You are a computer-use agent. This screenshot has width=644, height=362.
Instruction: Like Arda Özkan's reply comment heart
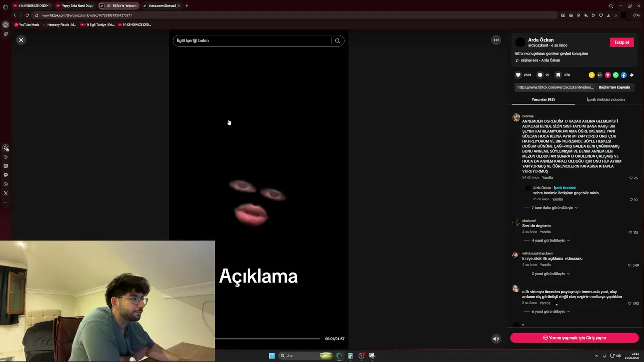(x=631, y=200)
